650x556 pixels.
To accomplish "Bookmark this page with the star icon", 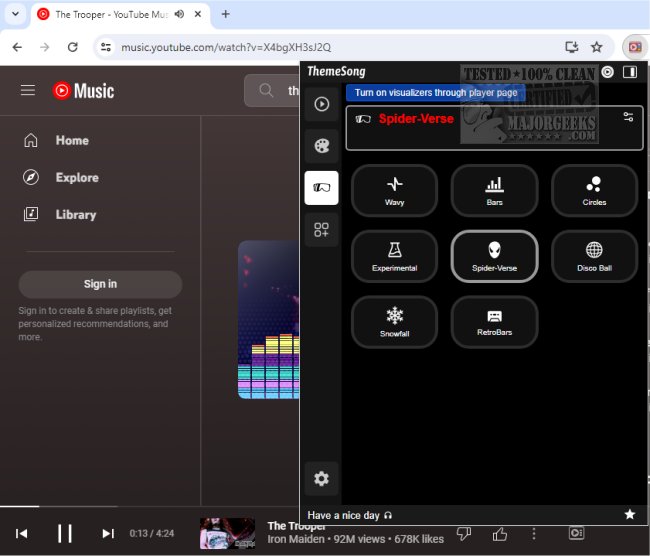I will point(597,47).
